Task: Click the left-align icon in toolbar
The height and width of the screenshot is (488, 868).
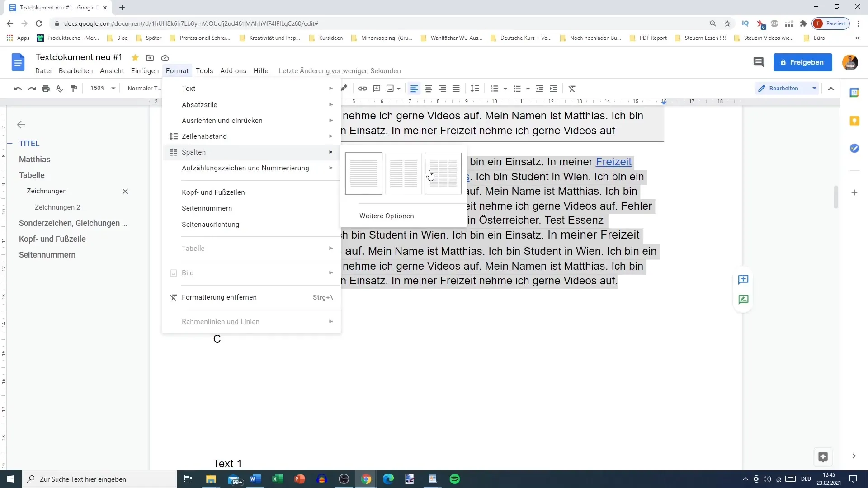Action: (x=414, y=88)
